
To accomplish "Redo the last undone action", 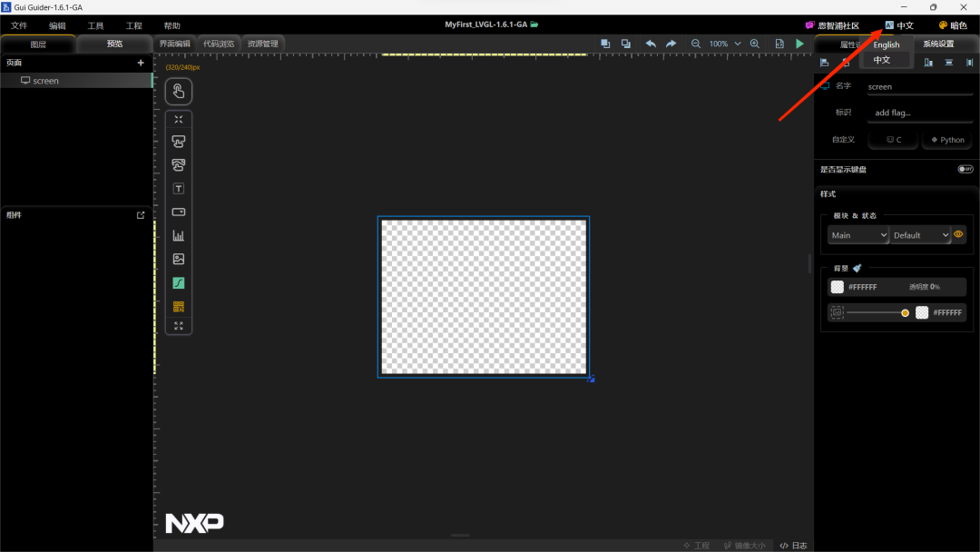I will coord(671,44).
